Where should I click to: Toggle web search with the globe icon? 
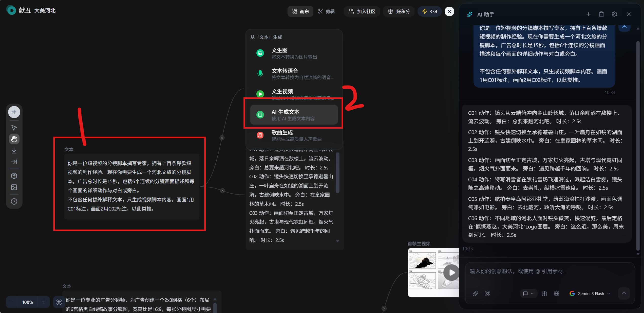point(557,293)
